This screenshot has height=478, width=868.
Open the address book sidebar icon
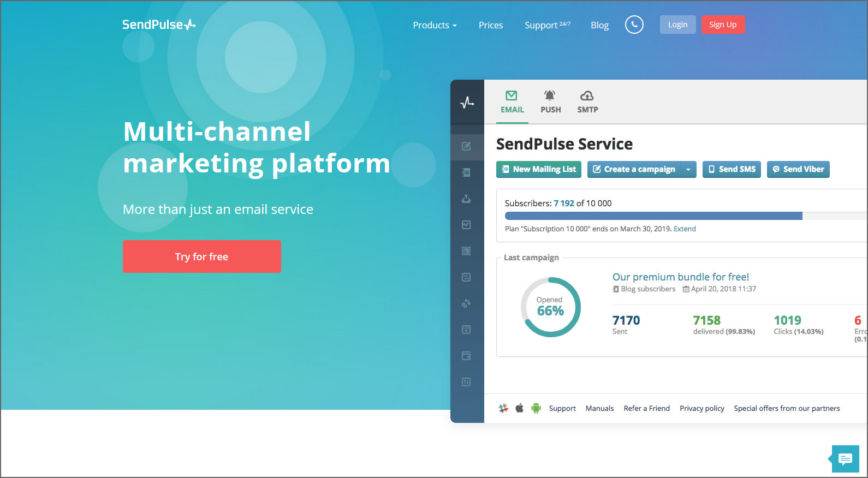point(466,172)
